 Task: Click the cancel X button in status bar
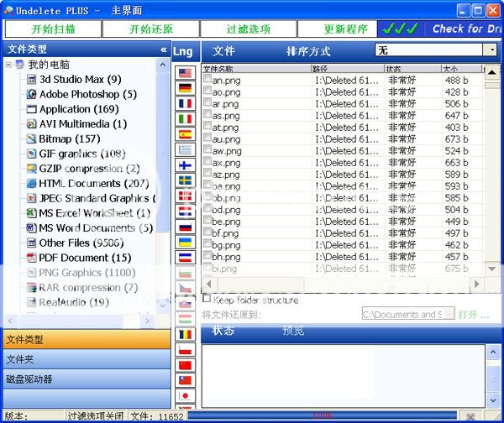(x=470, y=416)
